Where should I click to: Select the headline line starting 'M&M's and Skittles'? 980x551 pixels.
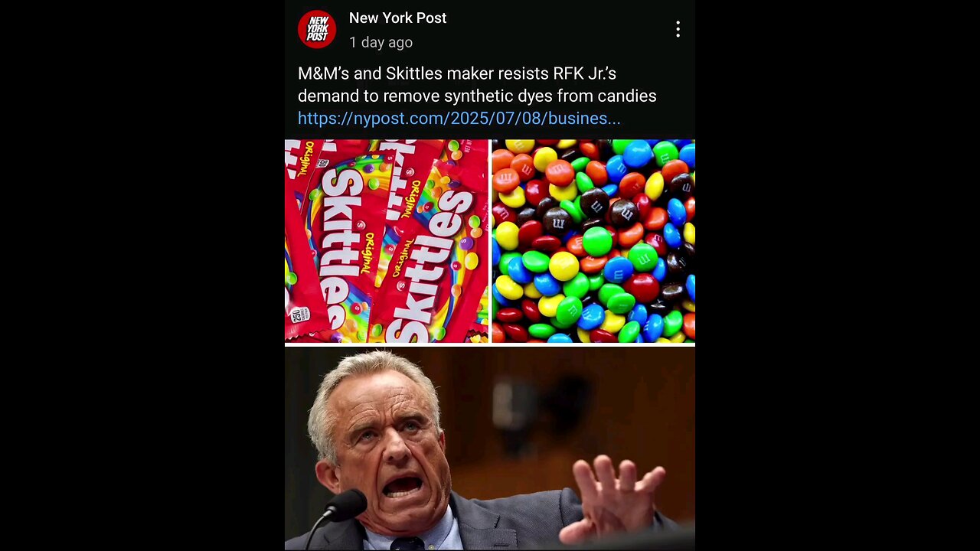tap(457, 73)
